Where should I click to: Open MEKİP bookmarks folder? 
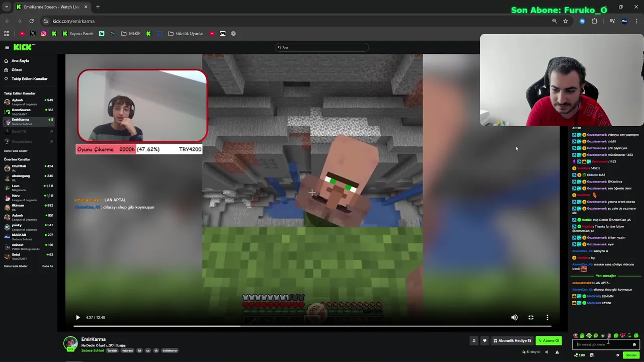click(131, 34)
